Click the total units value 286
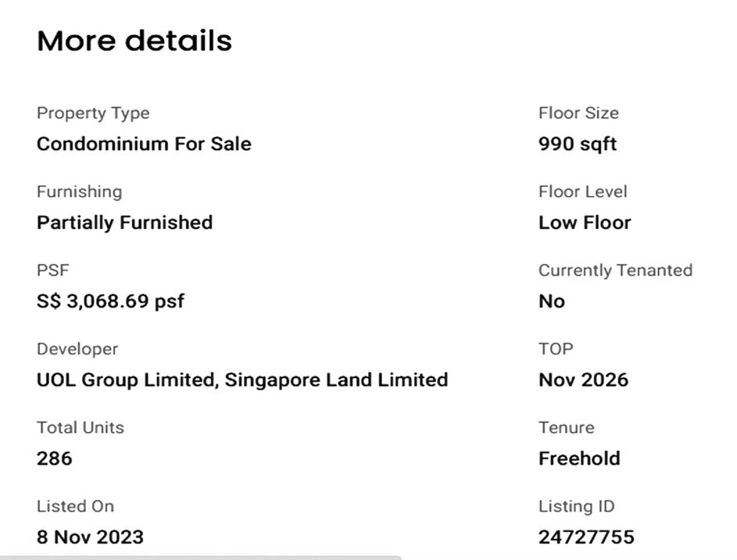The image size is (737, 560). pyautogui.click(x=55, y=458)
